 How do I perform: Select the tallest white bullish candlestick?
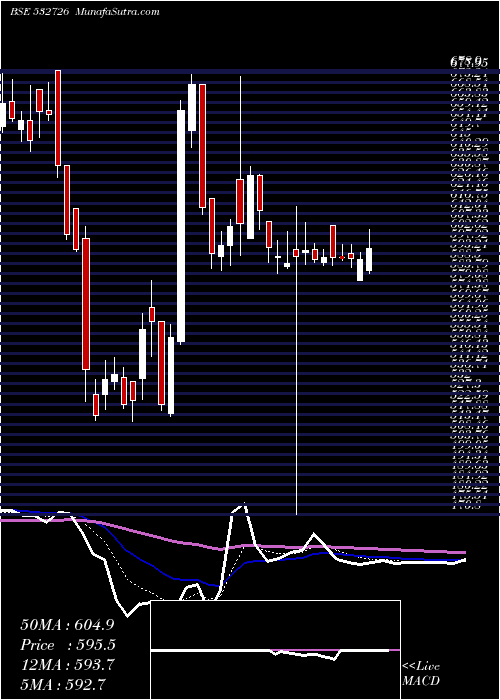181,226
